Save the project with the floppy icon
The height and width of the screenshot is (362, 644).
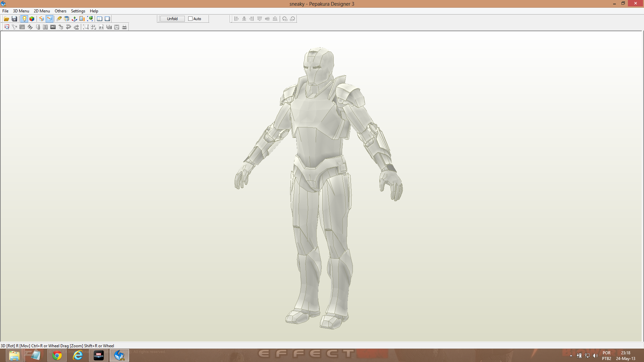(14, 19)
